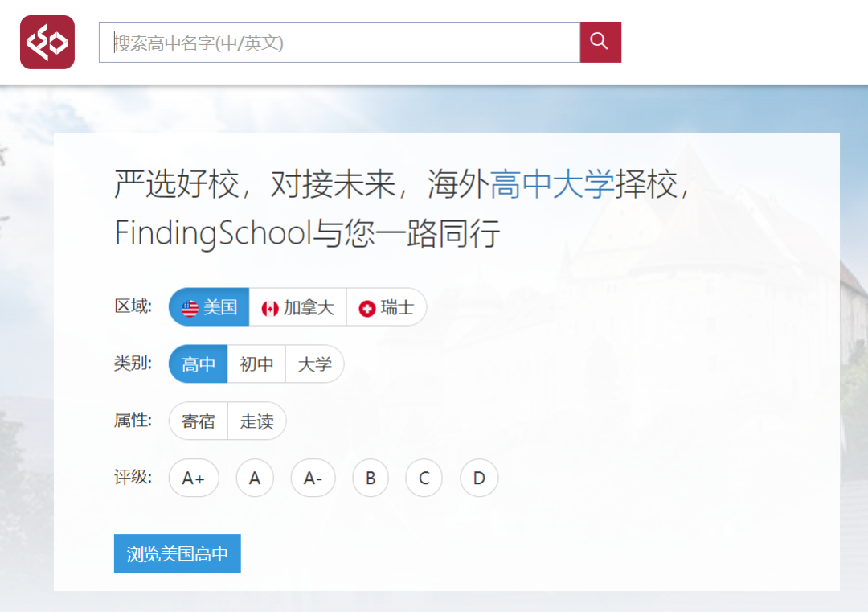868x612 pixels.
Task: Choose 走读 day school attribute
Action: pyautogui.click(x=256, y=421)
